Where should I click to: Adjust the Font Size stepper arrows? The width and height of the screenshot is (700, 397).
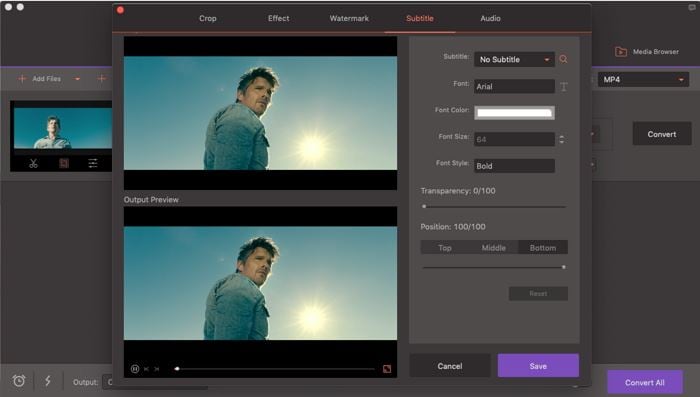point(562,139)
